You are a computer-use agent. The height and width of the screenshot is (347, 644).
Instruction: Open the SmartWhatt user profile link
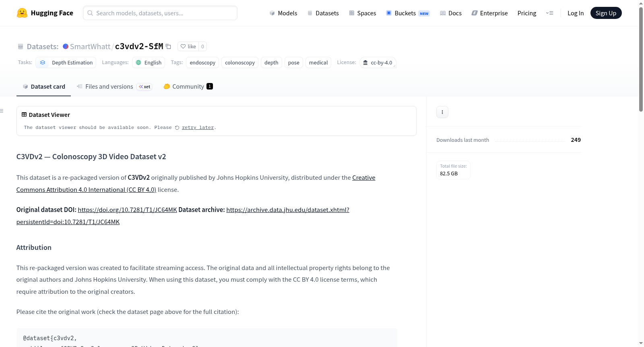(x=90, y=46)
